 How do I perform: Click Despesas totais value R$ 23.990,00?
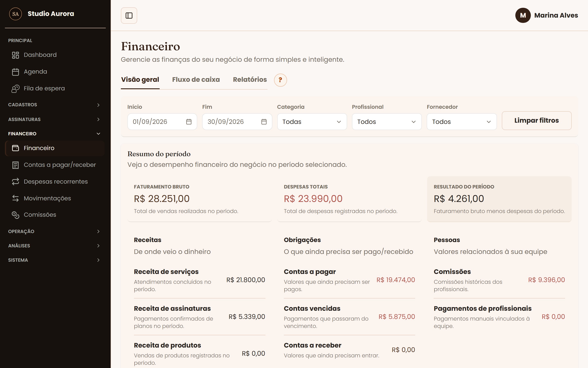313,199
